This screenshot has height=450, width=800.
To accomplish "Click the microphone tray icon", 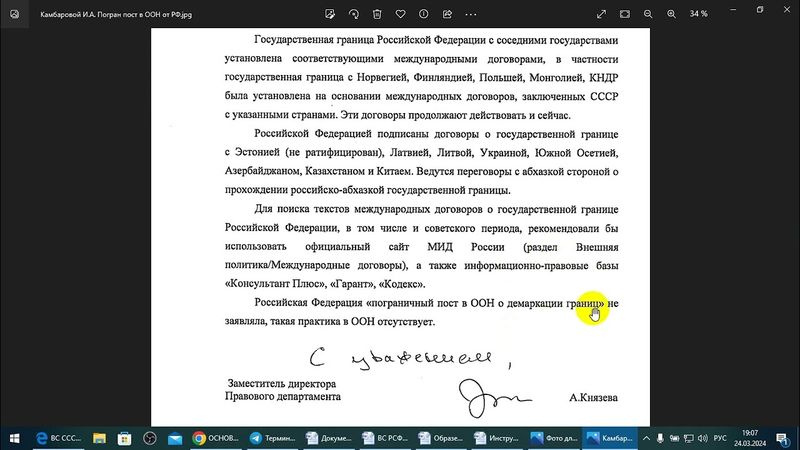I will (660, 438).
